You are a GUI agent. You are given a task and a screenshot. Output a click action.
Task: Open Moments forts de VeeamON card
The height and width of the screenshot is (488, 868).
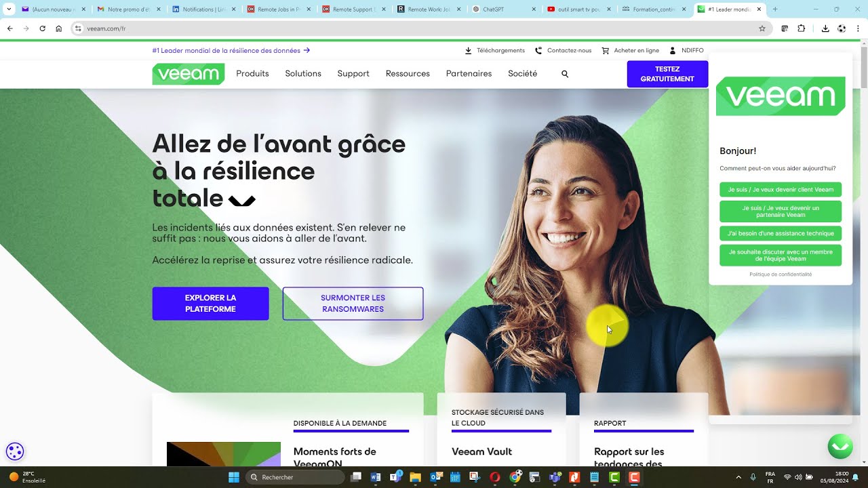334,457
